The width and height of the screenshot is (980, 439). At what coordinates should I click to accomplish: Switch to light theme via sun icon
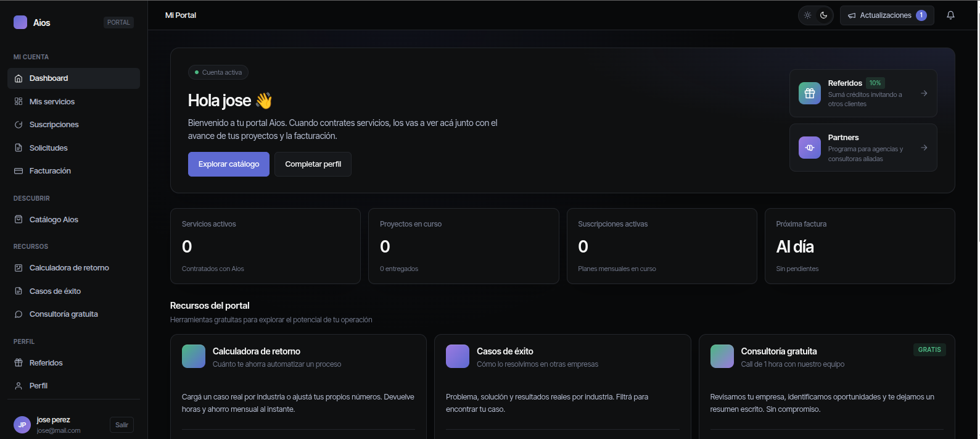tap(807, 15)
